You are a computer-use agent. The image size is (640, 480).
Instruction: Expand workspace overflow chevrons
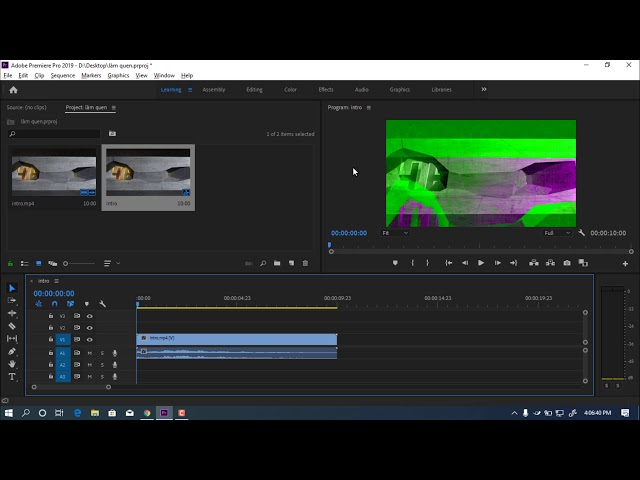point(484,89)
